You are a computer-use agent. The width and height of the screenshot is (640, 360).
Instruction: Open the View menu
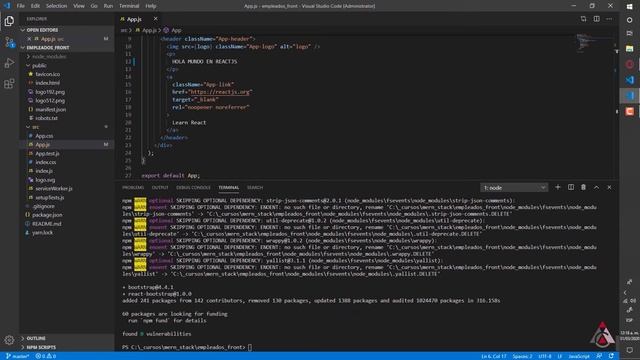click(x=79, y=6)
